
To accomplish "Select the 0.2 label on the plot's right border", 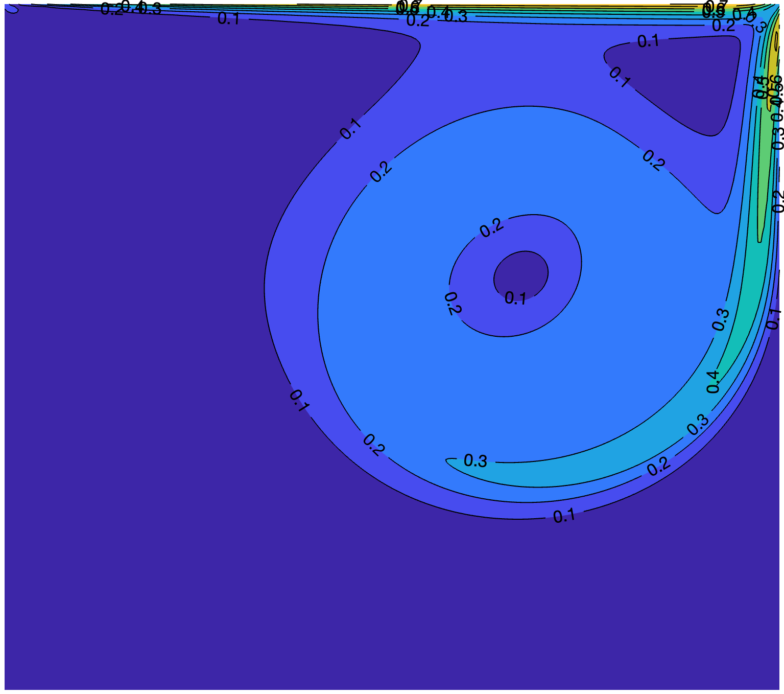I will click(777, 201).
